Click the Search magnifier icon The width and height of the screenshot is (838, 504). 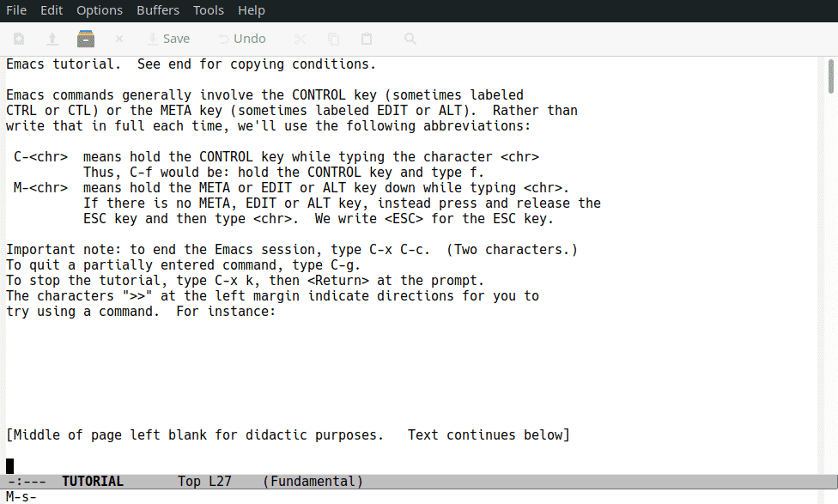point(410,39)
